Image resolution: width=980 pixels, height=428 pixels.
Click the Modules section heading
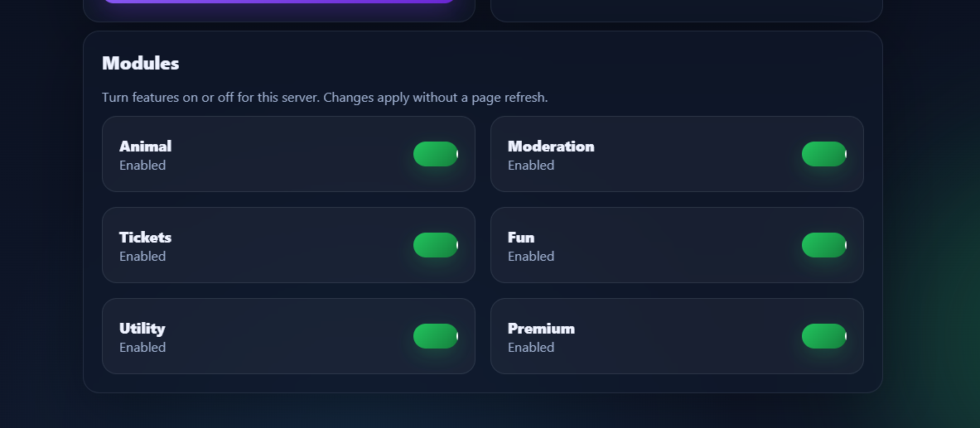click(x=140, y=63)
